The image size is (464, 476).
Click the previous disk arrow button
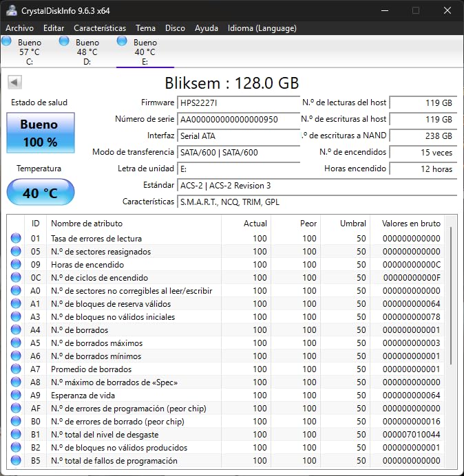pos(14,82)
